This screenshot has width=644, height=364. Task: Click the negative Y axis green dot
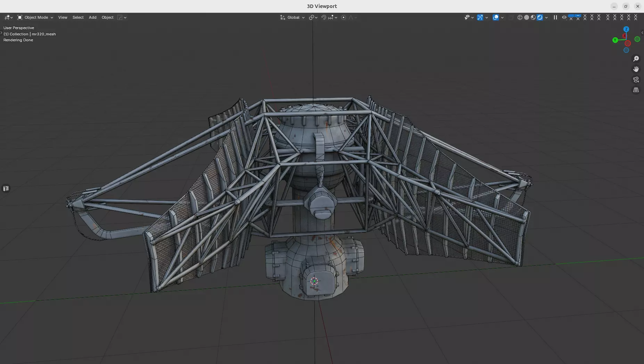pos(637,39)
